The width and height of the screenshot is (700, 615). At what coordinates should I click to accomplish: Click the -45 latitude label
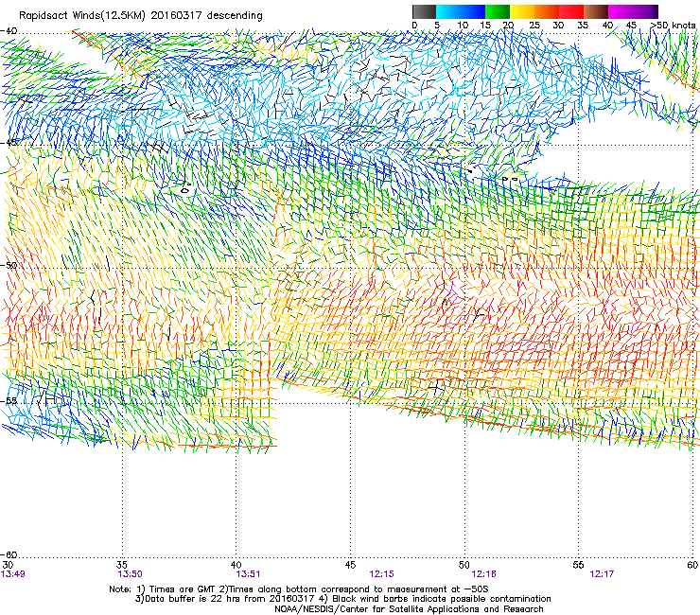tap(9, 143)
